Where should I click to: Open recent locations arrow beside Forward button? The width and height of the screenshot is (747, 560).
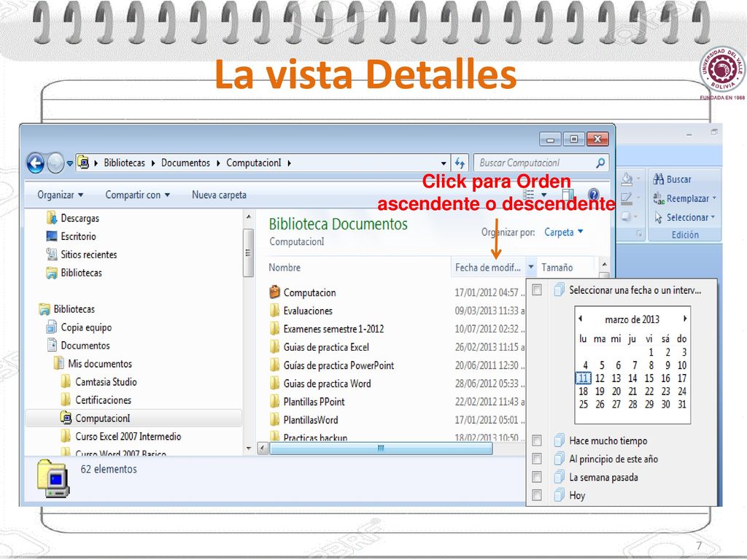click(x=70, y=163)
